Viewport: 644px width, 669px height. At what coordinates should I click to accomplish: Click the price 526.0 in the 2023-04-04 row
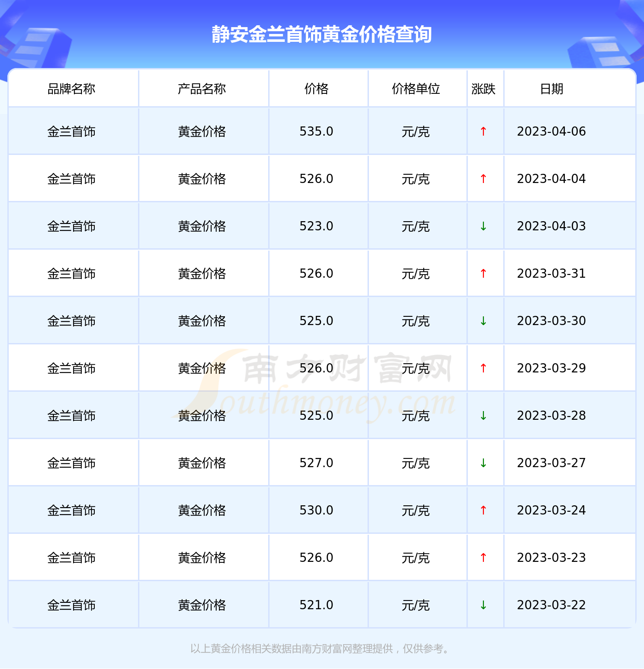coord(316,179)
